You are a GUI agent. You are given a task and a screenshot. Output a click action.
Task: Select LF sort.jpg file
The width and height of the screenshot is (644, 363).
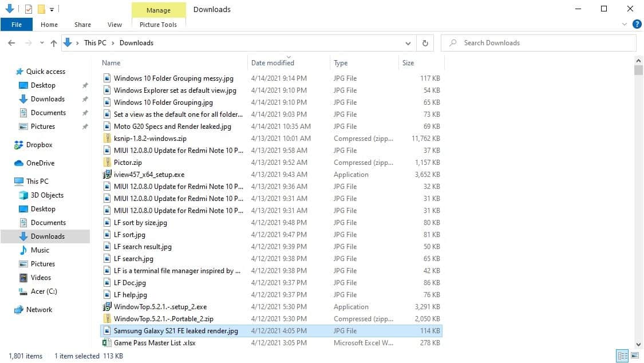click(129, 235)
